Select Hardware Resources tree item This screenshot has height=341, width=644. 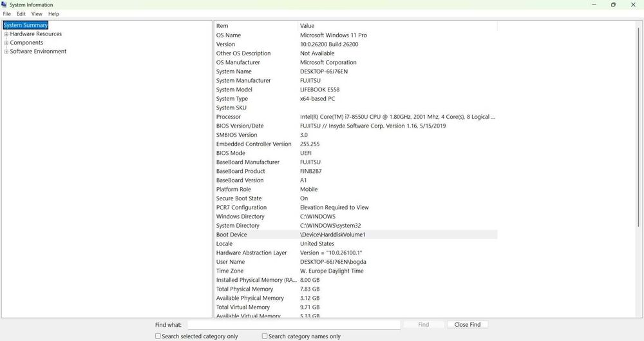click(x=35, y=34)
